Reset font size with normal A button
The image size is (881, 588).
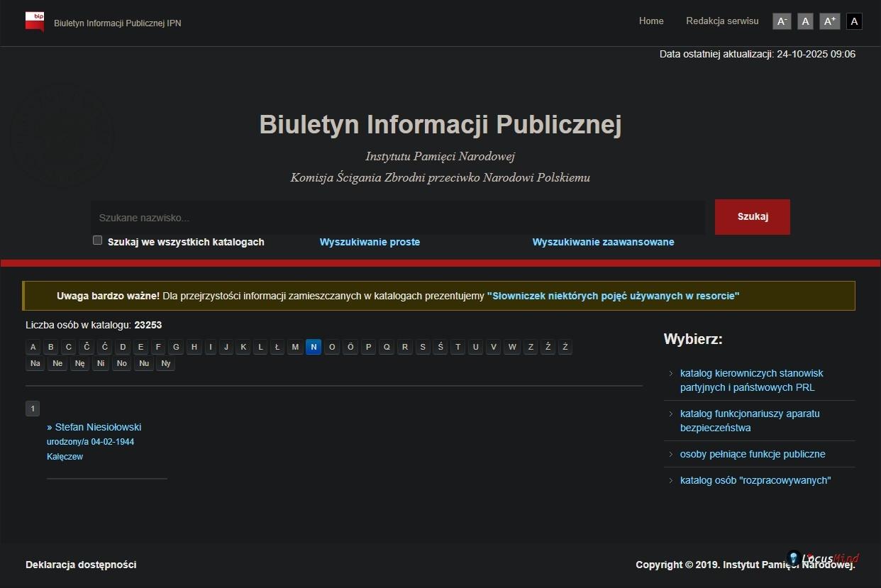805,21
